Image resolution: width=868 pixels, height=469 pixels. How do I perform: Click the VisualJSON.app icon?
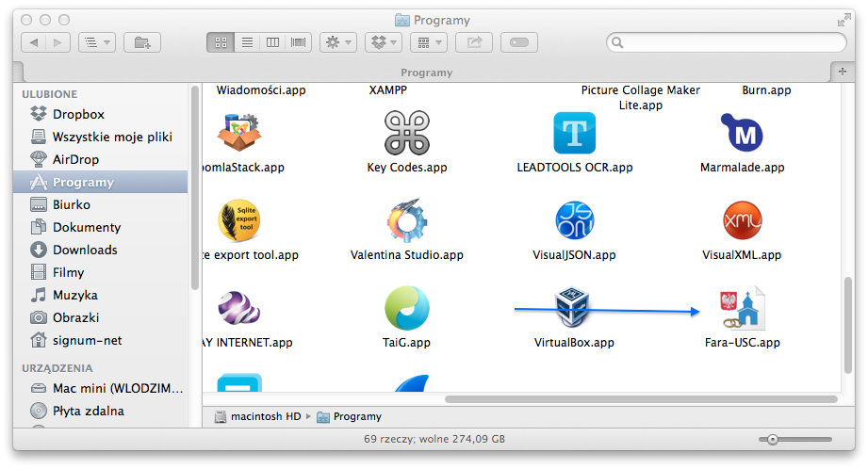pyautogui.click(x=575, y=220)
